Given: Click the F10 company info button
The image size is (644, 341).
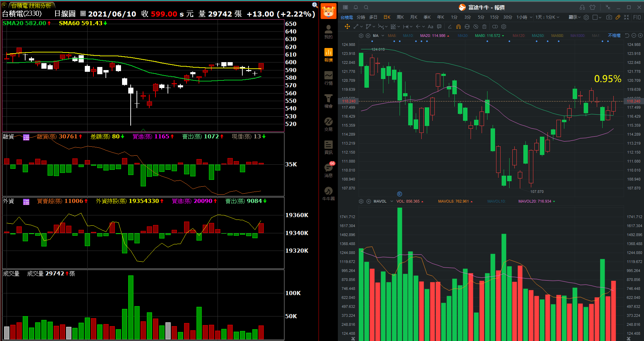Looking at the screenshot, I should pos(637,17).
